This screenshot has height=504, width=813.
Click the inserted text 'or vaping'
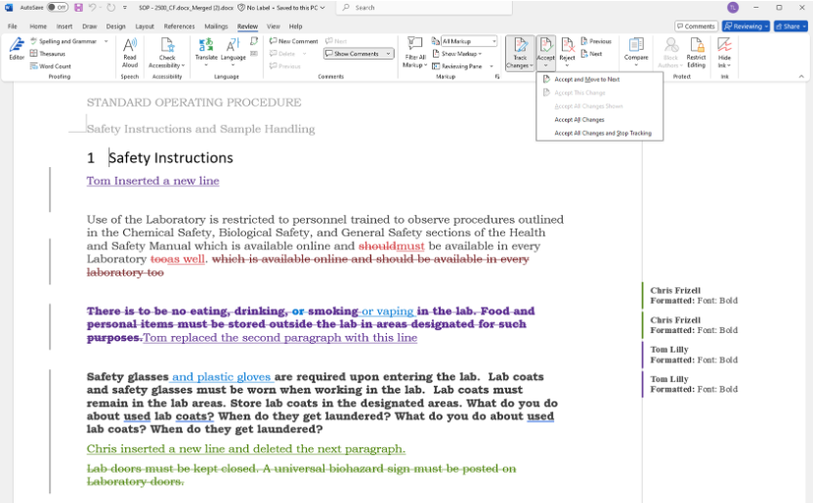pos(387,312)
